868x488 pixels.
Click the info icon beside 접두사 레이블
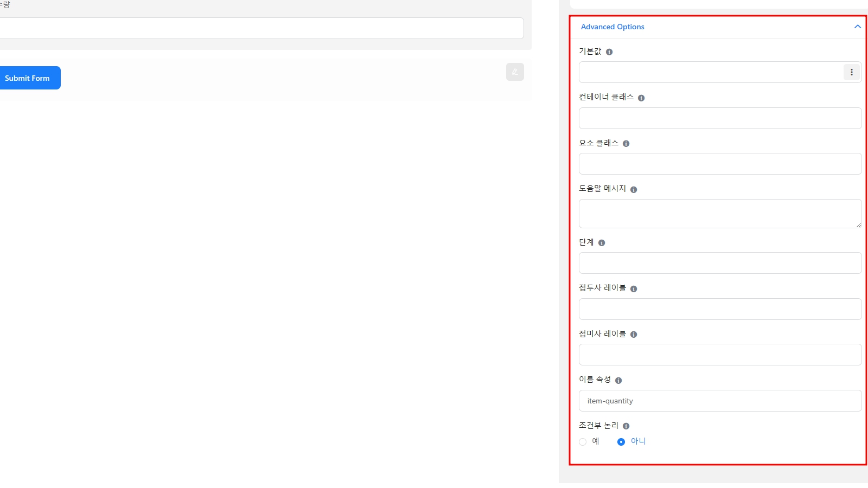(634, 289)
